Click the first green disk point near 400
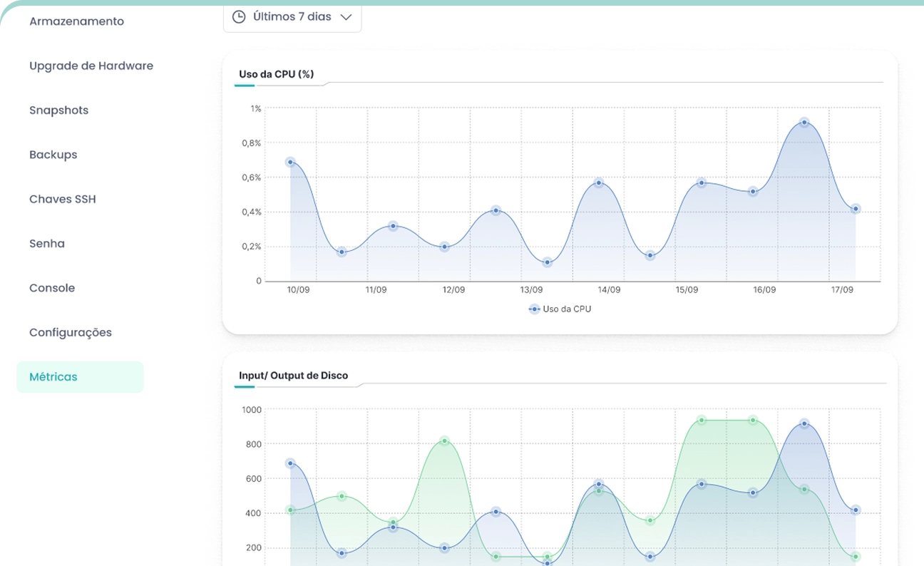This screenshot has height=566, width=924. (x=290, y=510)
